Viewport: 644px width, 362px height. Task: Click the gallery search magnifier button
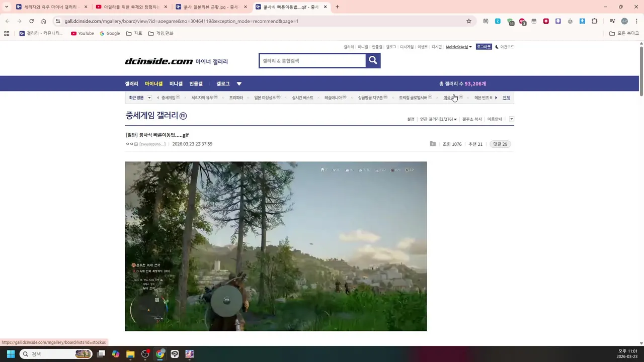pyautogui.click(x=373, y=60)
